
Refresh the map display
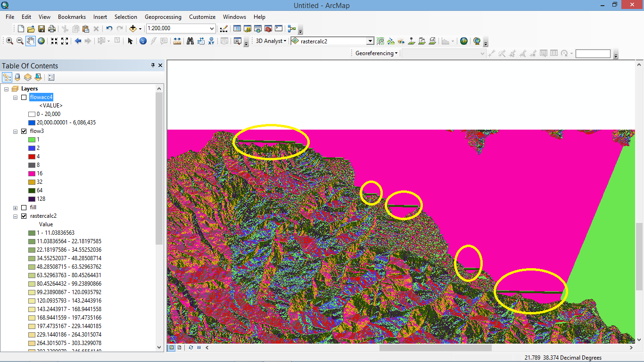pos(191,348)
